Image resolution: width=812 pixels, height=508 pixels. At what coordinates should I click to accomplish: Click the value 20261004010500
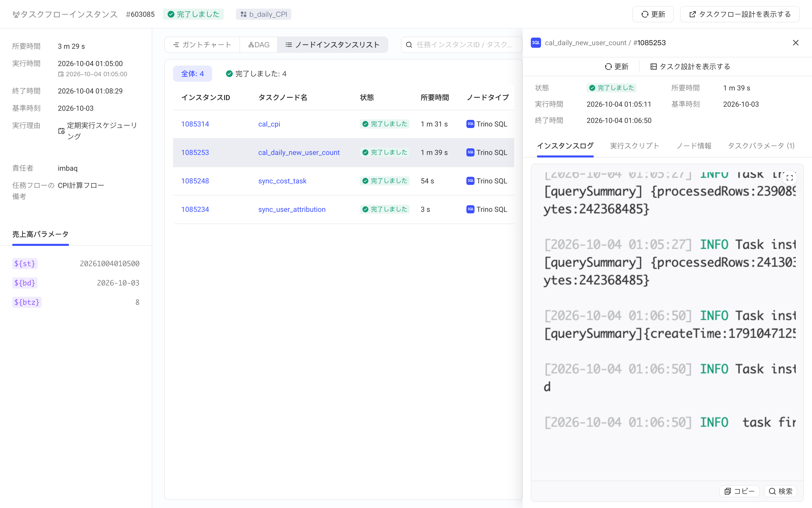(x=110, y=264)
